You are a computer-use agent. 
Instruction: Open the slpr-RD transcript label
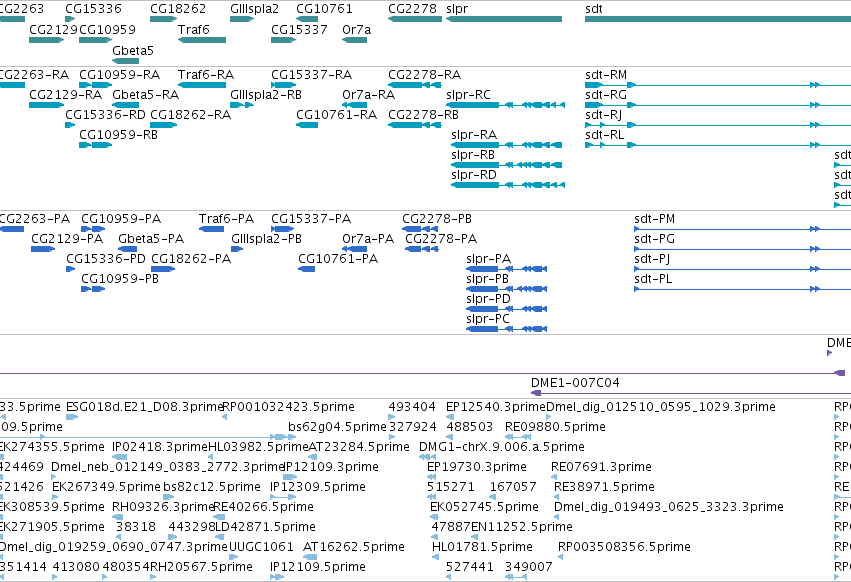pyautogui.click(x=474, y=175)
